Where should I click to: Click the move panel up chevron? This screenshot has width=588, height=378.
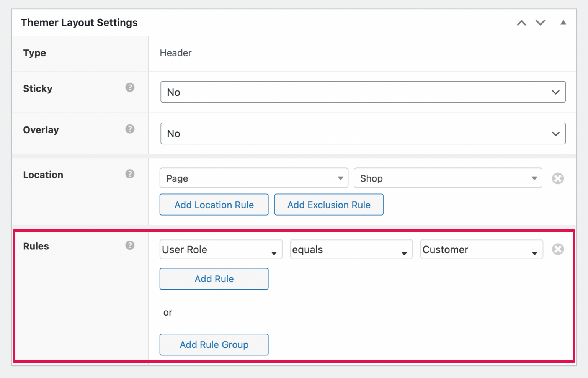521,23
